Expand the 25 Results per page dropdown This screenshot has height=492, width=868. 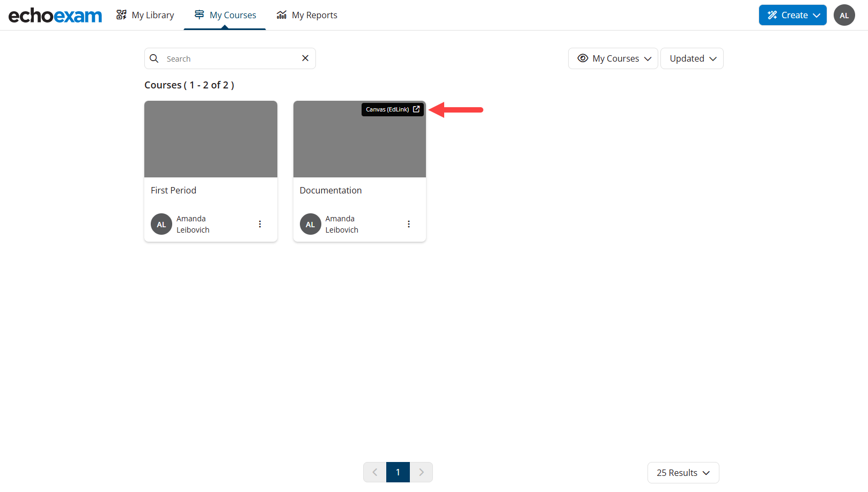coord(683,473)
